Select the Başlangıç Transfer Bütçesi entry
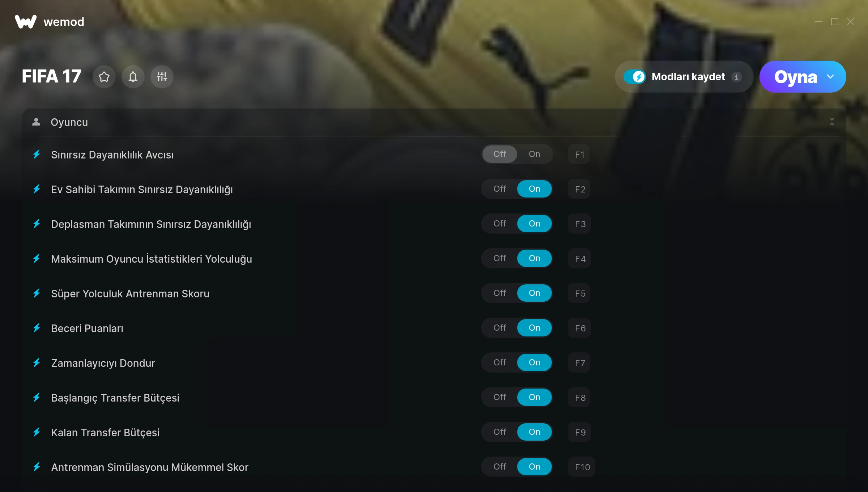Screen dimensions: 868x492 tap(115, 398)
